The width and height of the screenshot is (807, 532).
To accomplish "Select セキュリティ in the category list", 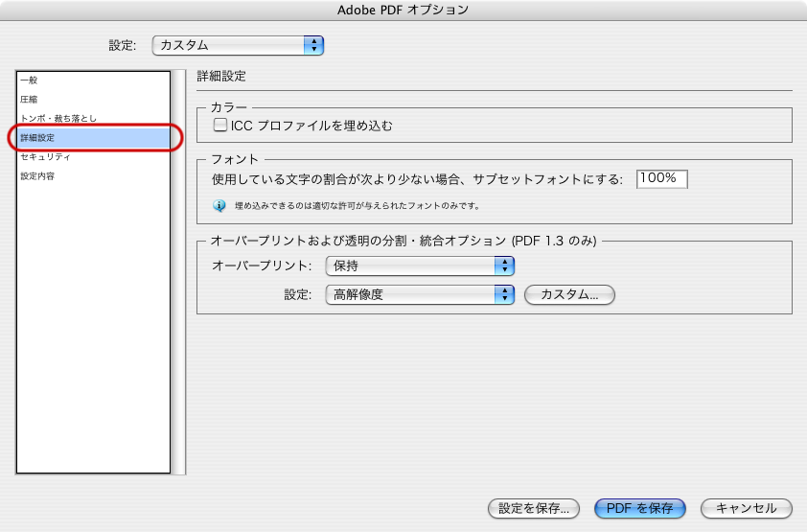I will pyautogui.click(x=94, y=156).
